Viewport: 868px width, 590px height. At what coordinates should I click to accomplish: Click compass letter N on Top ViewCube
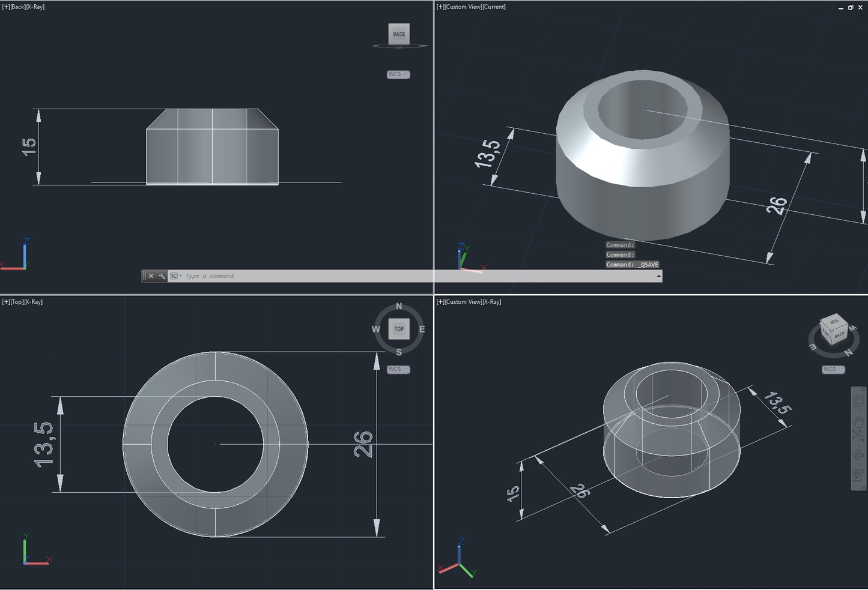pos(399,307)
